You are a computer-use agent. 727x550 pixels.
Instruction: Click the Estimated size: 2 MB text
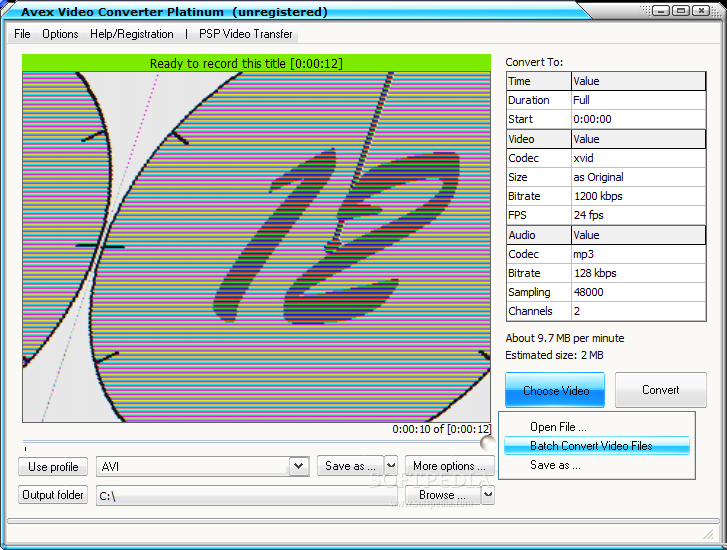(x=554, y=355)
